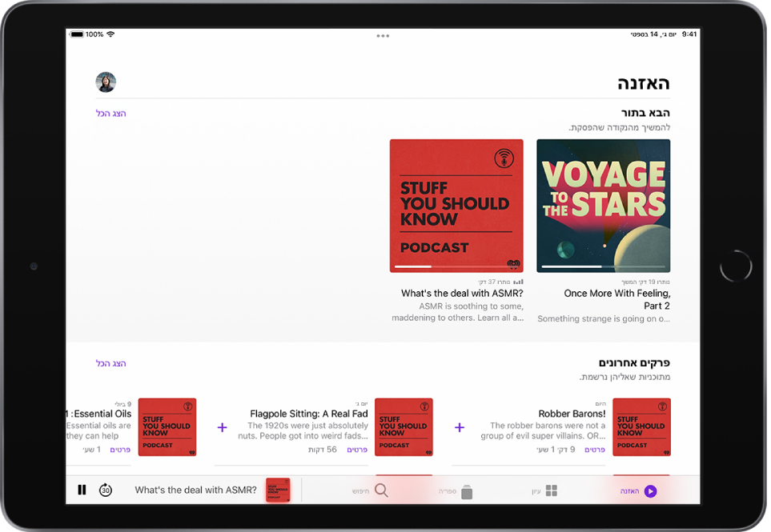Click 'Essential Oils' episode title

pos(102,414)
